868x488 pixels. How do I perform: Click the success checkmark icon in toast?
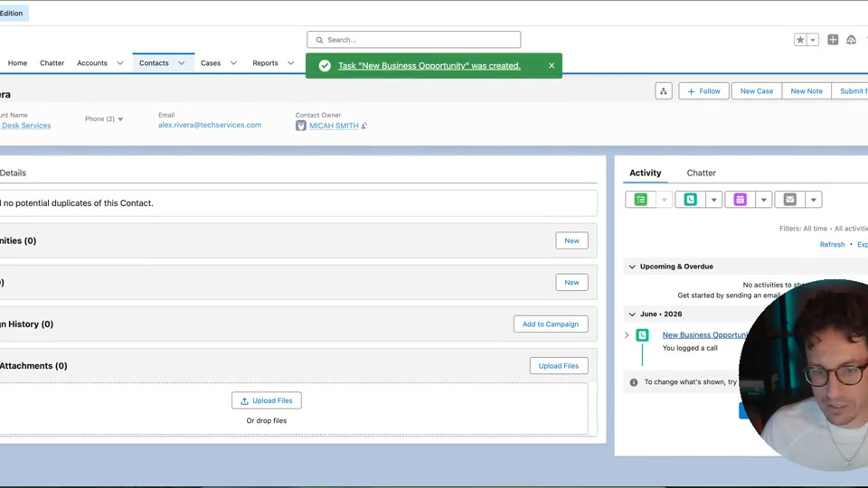pyautogui.click(x=325, y=65)
